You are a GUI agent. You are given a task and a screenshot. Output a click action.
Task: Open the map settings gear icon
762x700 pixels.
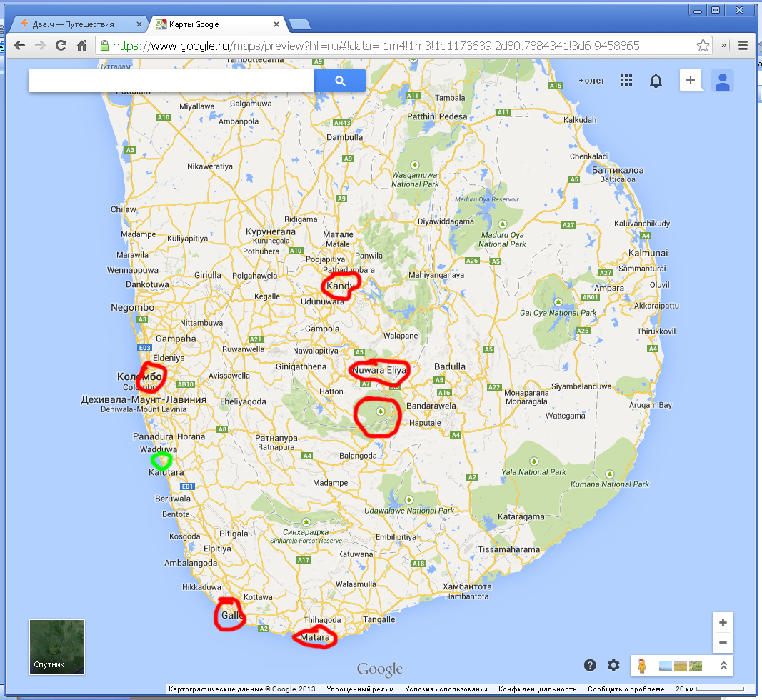pyautogui.click(x=613, y=666)
